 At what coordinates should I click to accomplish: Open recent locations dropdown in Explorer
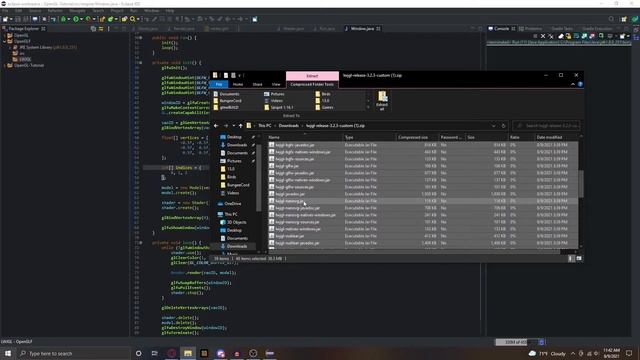[x=233, y=126]
